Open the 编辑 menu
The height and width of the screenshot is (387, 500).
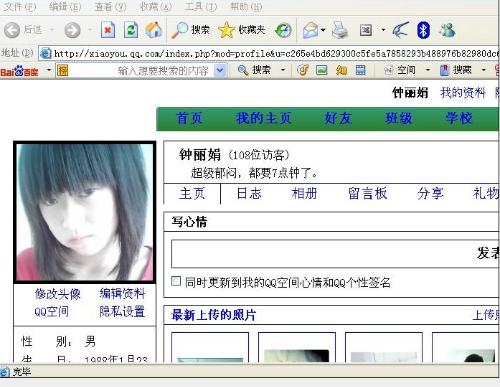coord(65,7)
